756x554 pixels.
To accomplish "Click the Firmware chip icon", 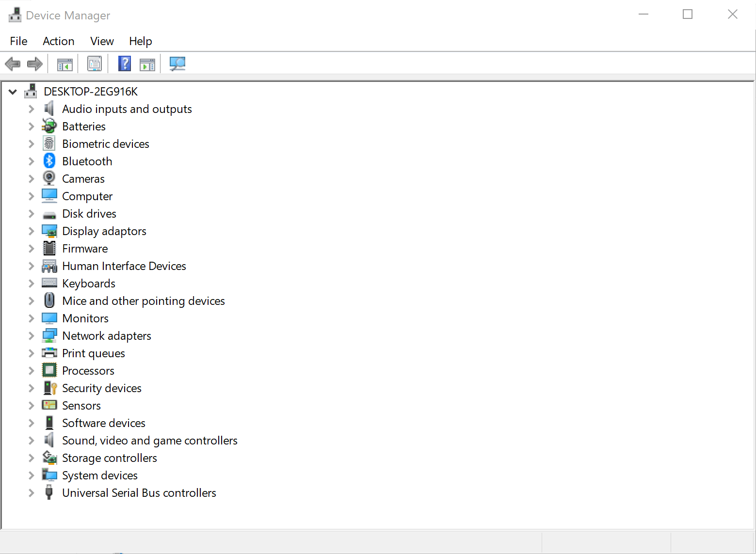I will (49, 248).
